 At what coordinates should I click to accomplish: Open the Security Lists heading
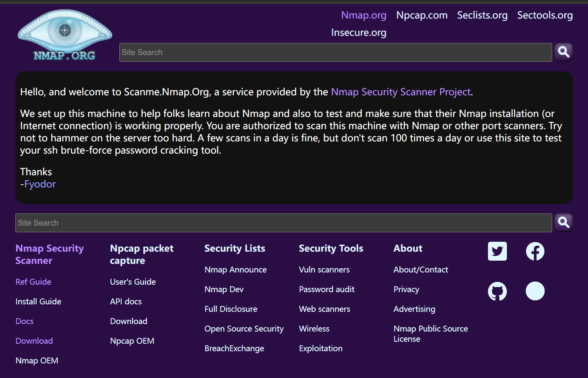(235, 248)
